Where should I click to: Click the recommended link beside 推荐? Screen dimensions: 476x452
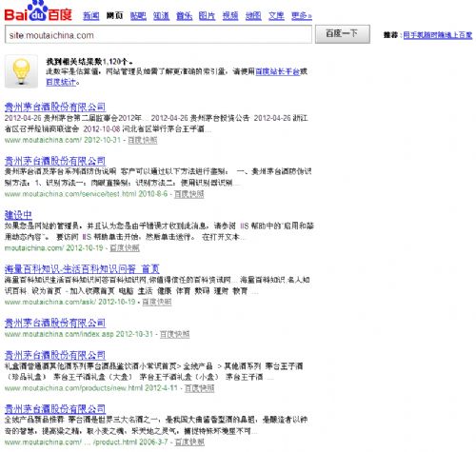point(438,35)
